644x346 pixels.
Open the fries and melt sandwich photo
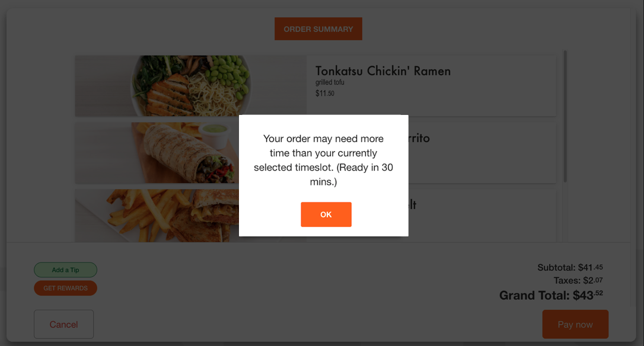click(157, 216)
